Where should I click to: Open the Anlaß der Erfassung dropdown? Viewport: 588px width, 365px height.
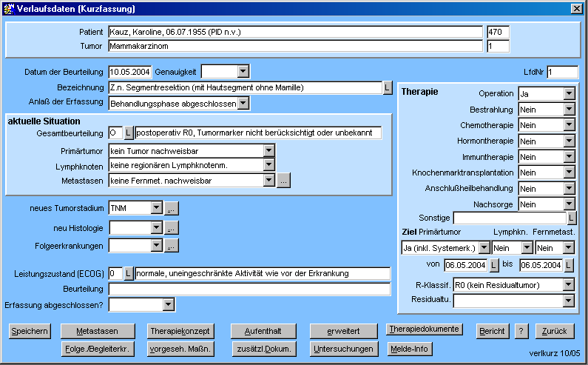pyautogui.click(x=243, y=104)
